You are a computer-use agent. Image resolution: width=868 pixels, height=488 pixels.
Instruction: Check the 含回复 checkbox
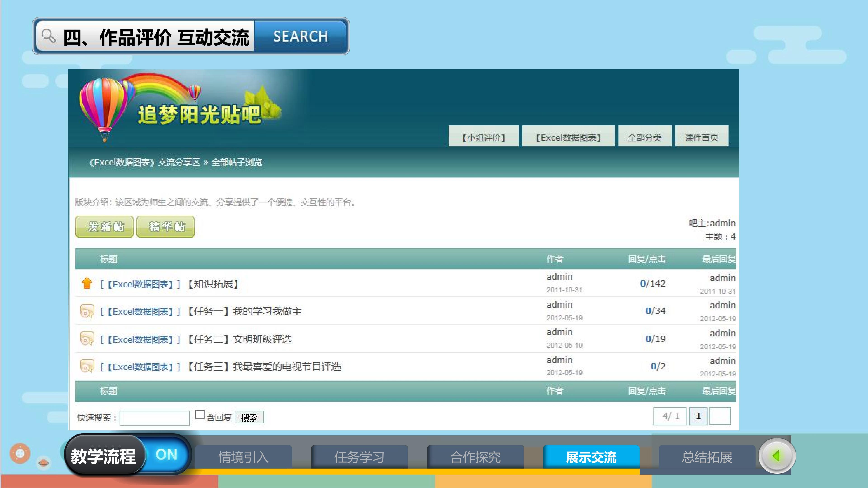[x=200, y=415]
